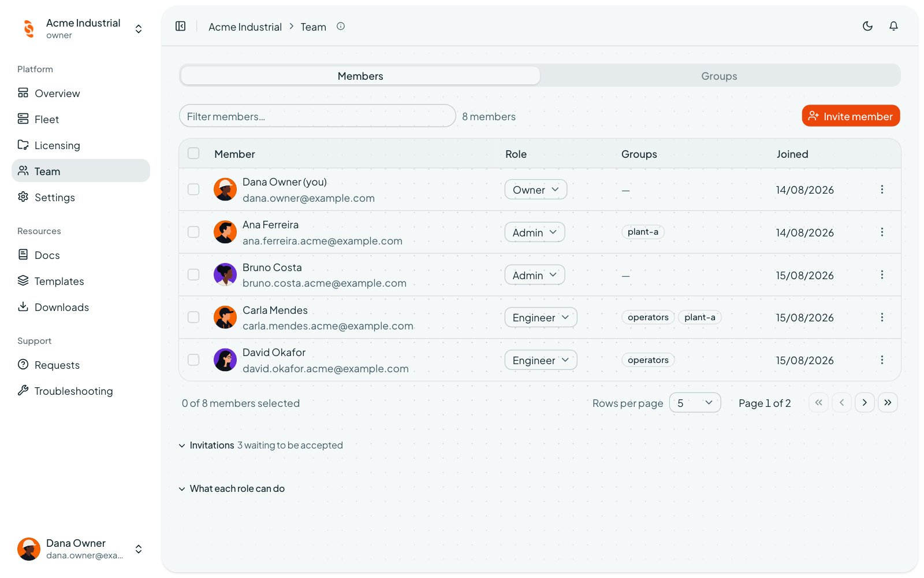This screenshot has height=578, width=924.
Task: Go to the next page arrow
Action: [865, 402]
